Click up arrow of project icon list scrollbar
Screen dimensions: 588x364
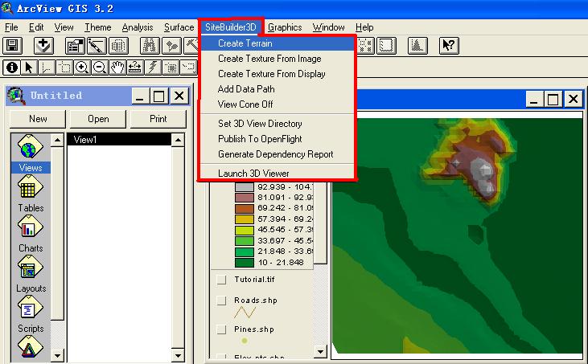[57, 141]
